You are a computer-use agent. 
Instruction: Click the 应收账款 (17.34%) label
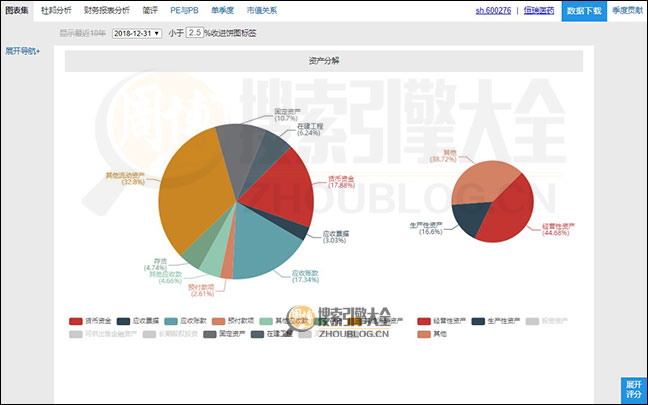pos(305,276)
